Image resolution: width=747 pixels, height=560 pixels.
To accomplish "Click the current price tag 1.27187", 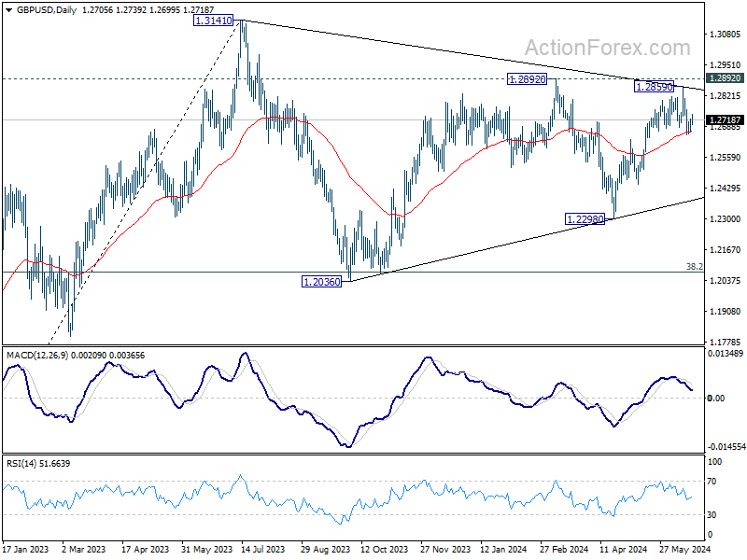I will (x=725, y=120).
